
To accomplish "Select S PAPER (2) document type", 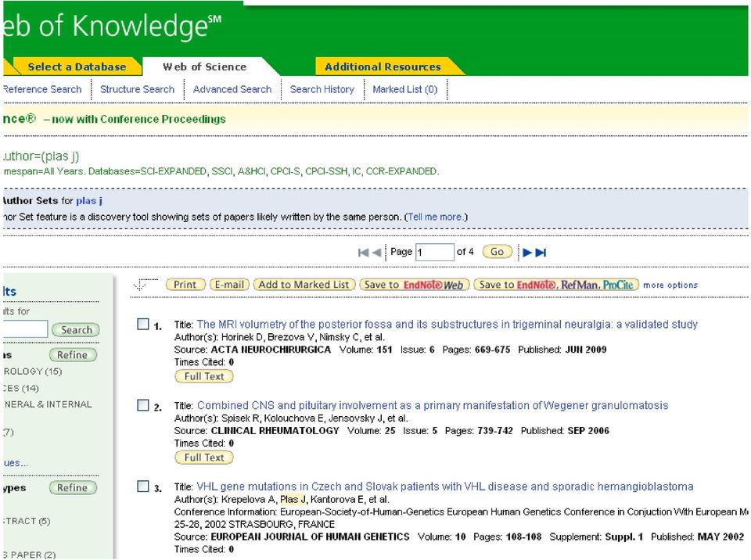I will coord(29,555).
